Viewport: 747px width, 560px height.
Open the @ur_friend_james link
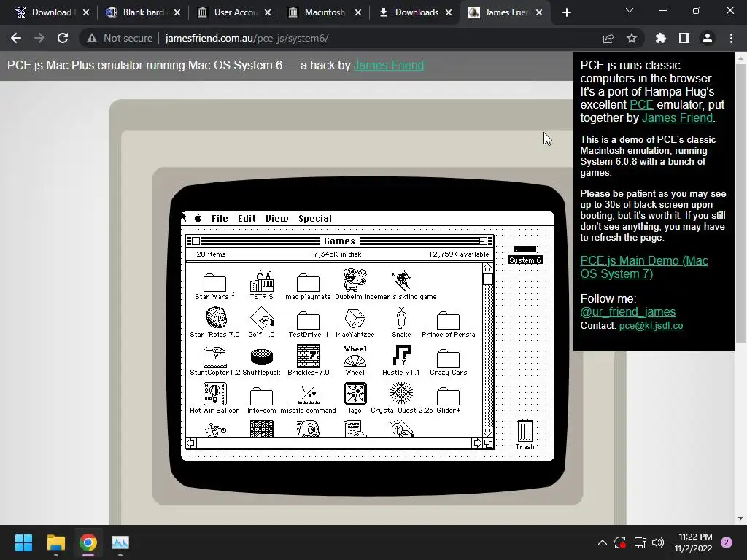[x=628, y=312]
